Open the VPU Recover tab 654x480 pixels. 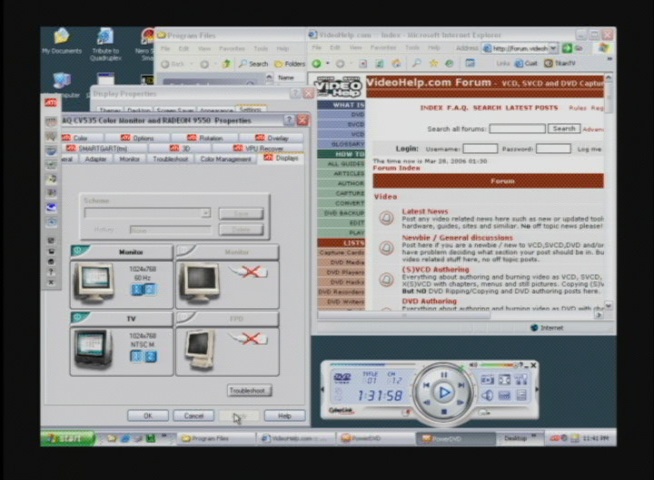click(x=258, y=148)
